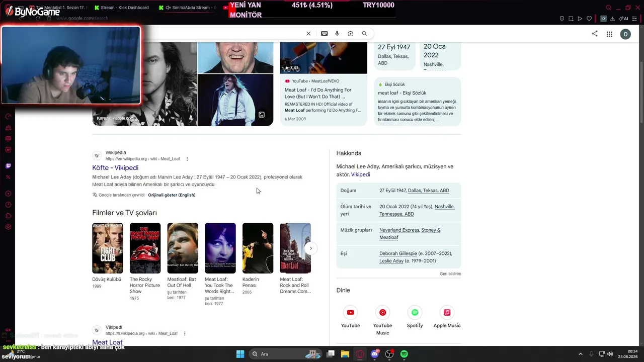The height and width of the screenshot is (362, 644).
Task: Show hidden system tray icons
Action: [x=580, y=354]
